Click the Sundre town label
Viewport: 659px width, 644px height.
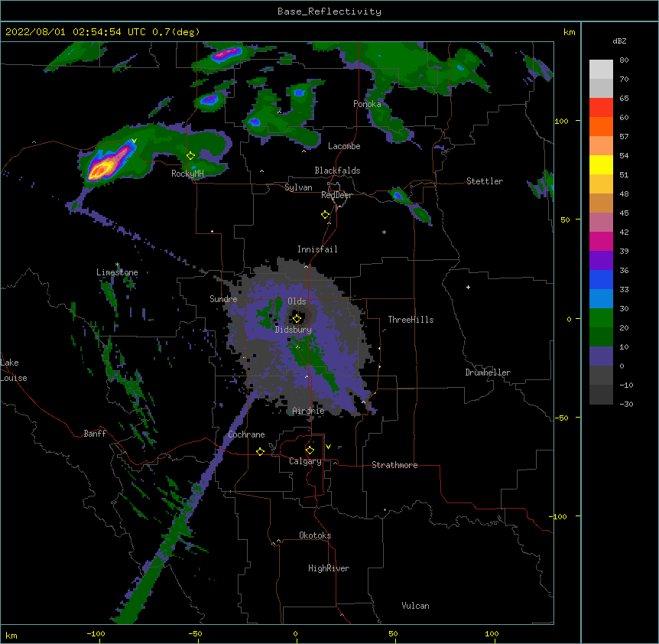(223, 299)
